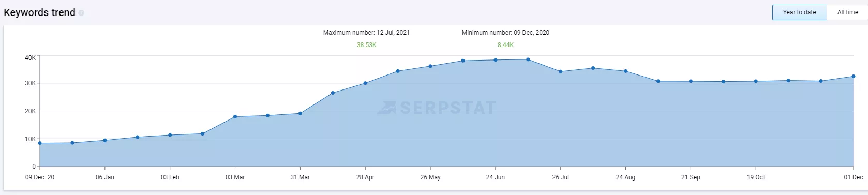Click the info icon beside Keywords trend
The image size is (868, 195).
[81, 13]
